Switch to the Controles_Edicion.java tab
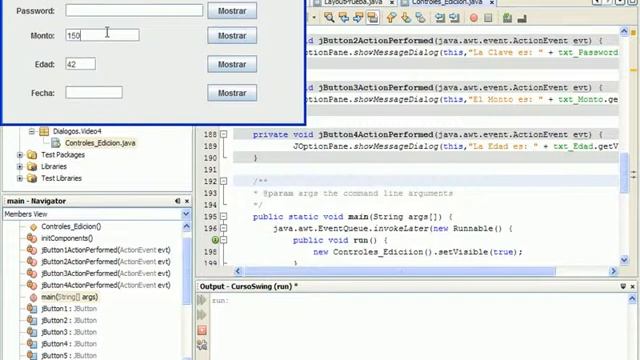This screenshot has width=640, height=360. [x=447, y=2]
